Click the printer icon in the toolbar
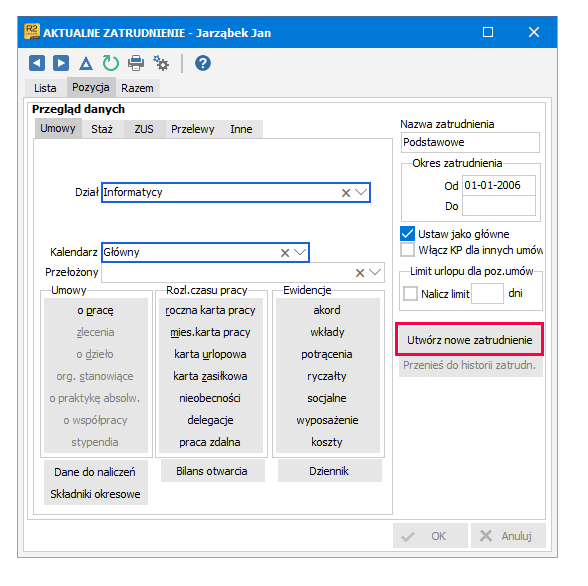588x586 pixels. (136, 63)
